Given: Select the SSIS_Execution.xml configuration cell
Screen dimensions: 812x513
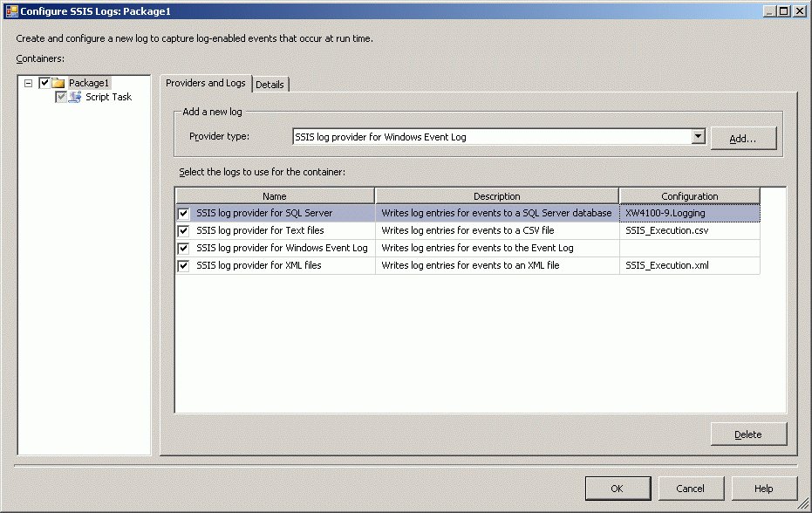Looking at the screenshot, I should (689, 265).
